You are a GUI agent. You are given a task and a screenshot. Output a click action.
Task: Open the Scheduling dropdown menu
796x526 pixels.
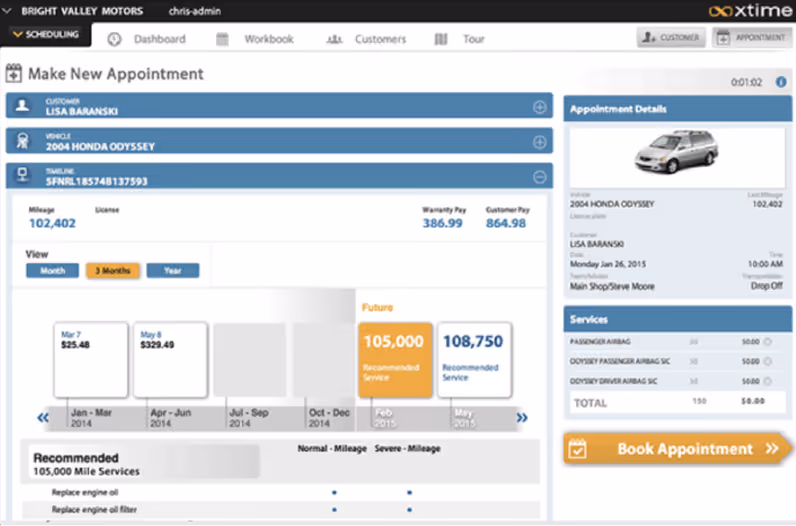pyautogui.click(x=46, y=34)
